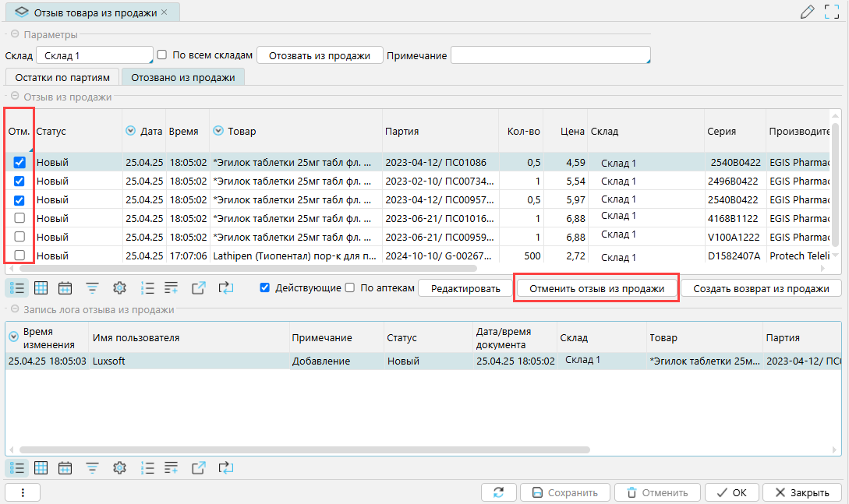The image size is (849, 504).
Task: Open the Товар column filter arrow
Action: click(x=218, y=132)
